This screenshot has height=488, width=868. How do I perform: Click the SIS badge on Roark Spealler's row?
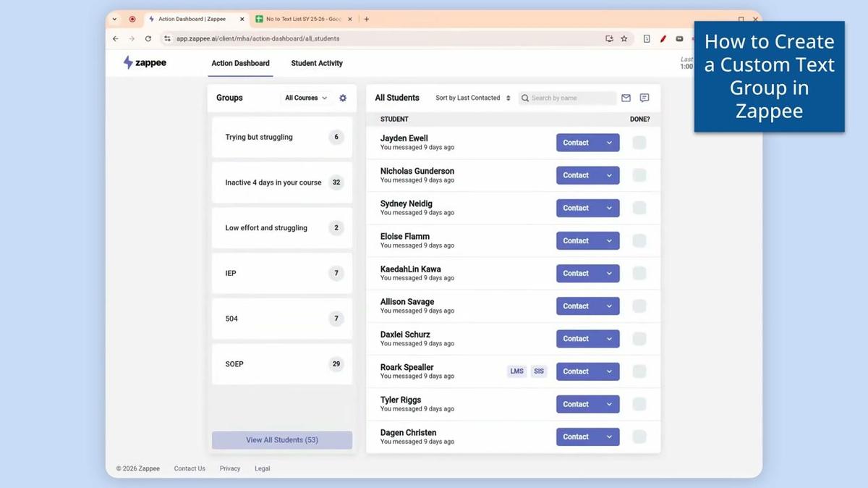tap(539, 371)
